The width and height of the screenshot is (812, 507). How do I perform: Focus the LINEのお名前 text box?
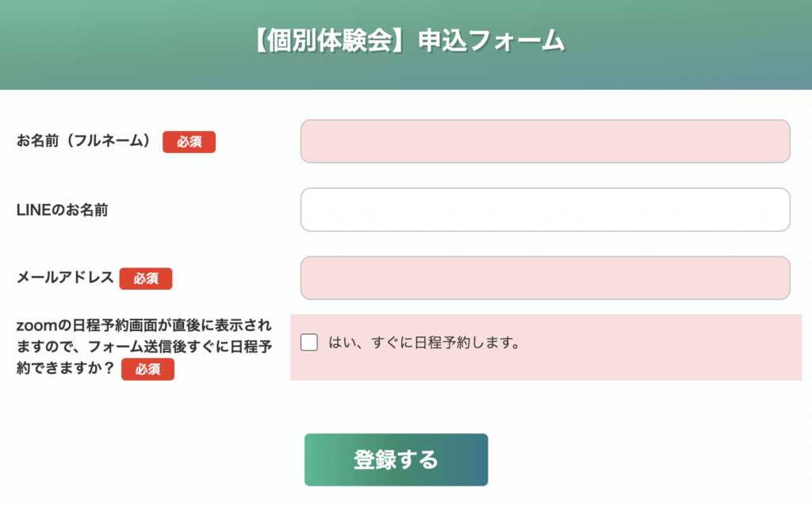click(x=545, y=209)
